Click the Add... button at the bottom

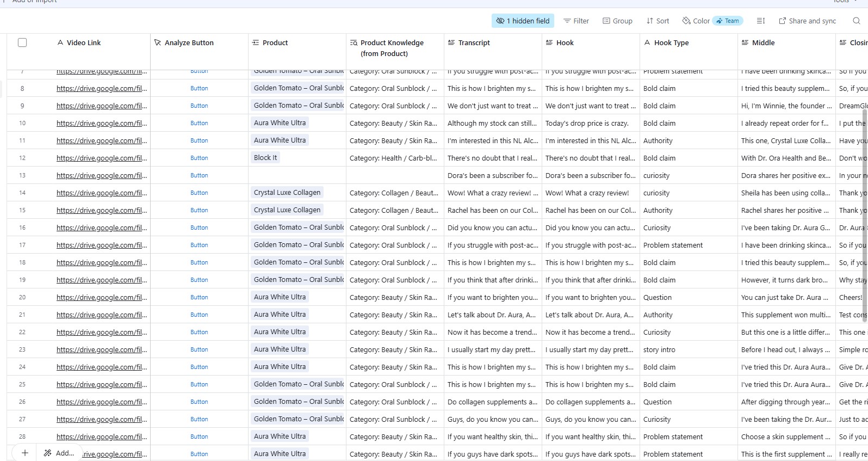[59, 453]
